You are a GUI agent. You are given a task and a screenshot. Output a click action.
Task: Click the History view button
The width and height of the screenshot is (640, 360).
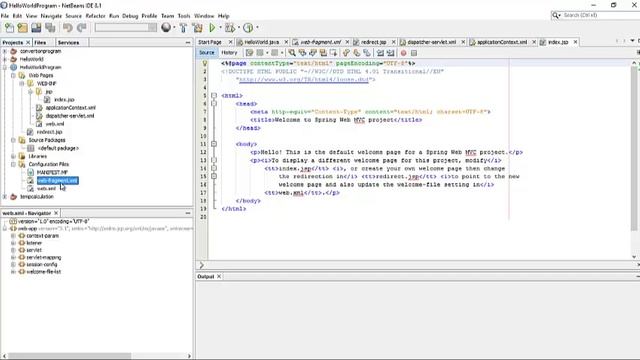pos(229,53)
